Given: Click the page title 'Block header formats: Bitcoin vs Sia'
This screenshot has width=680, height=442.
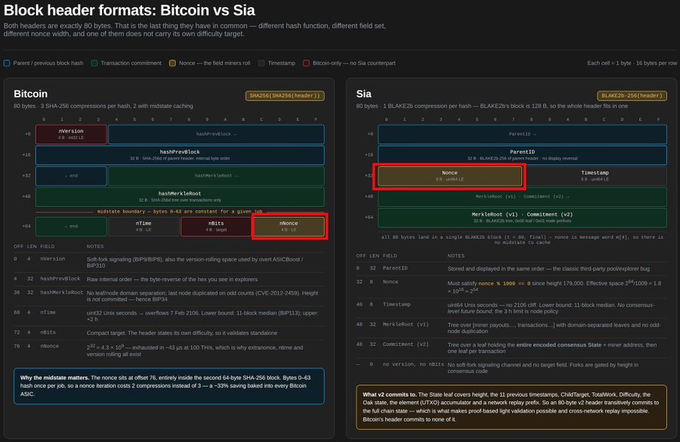Looking at the screenshot, I should tap(129, 10).
